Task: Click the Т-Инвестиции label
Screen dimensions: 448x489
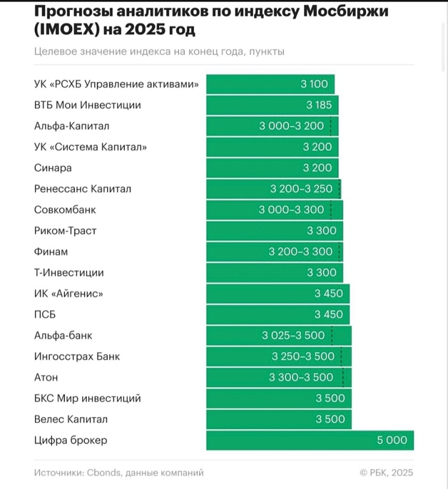Action: pos(69,273)
